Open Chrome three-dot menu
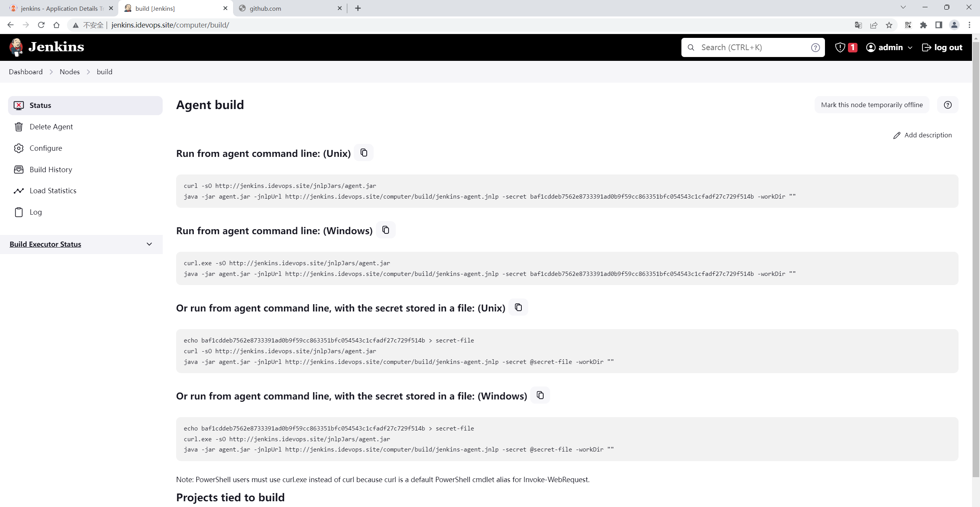Viewport: 980px width, 507px height. pyautogui.click(x=969, y=25)
